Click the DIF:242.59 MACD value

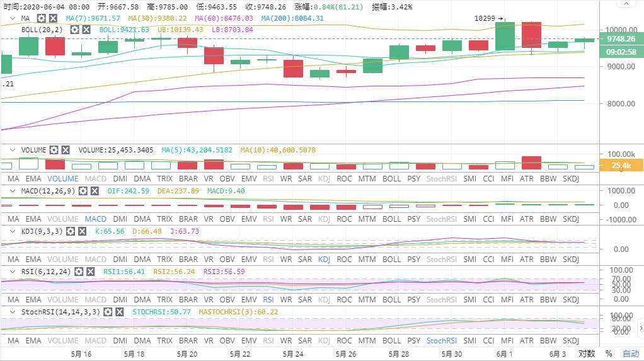pos(128,191)
